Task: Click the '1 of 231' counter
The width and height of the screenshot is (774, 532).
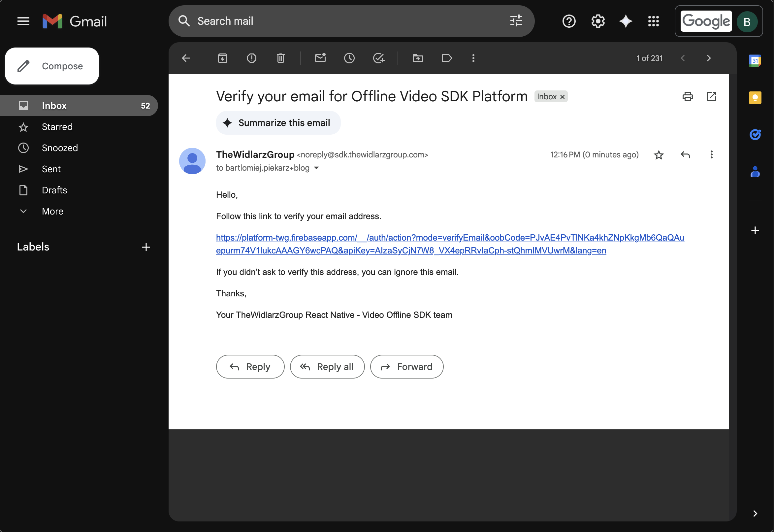Action: pyautogui.click(x=649, y=58)
